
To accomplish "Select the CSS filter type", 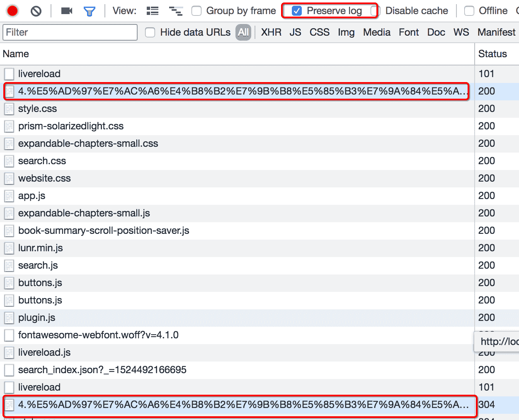I will [319, 32].
